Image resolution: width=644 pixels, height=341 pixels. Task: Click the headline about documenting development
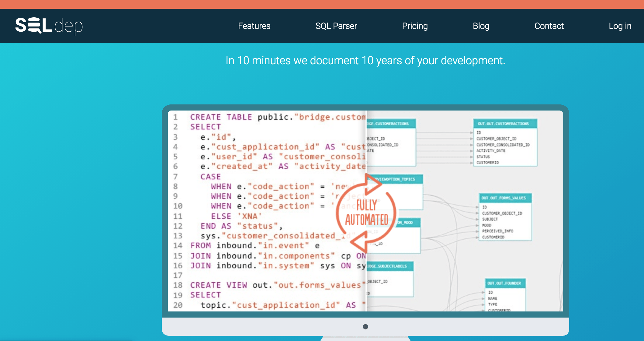(365, 61)
